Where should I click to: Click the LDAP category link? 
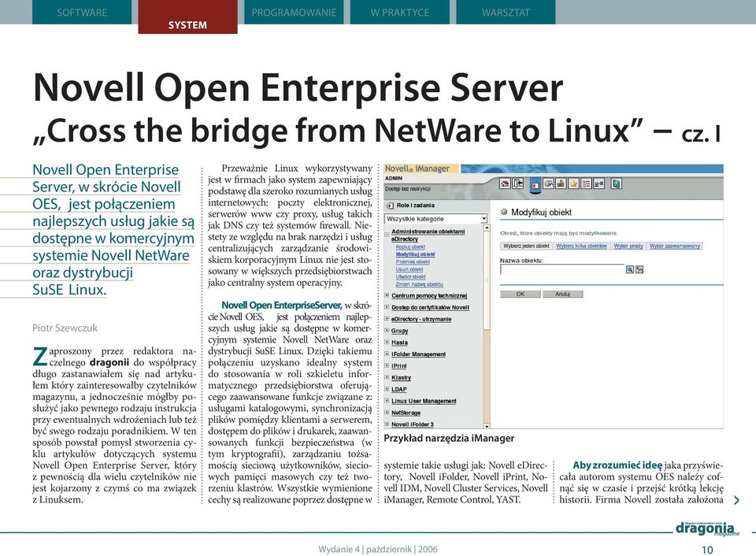(398, 389)
